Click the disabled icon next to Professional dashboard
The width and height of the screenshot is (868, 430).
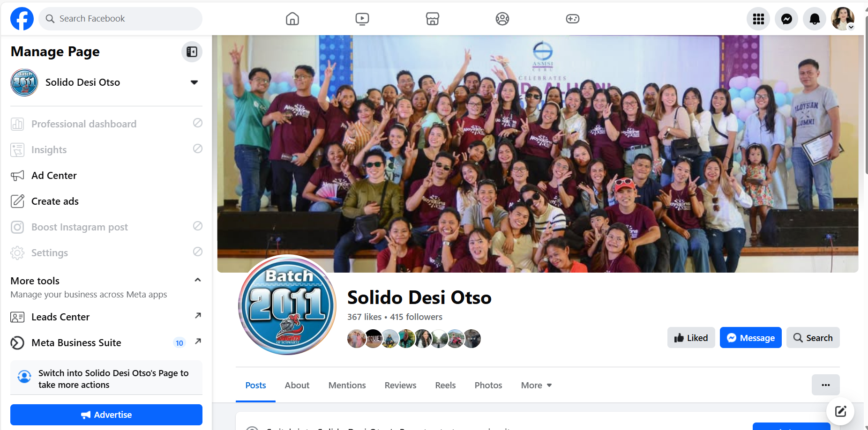198,123
